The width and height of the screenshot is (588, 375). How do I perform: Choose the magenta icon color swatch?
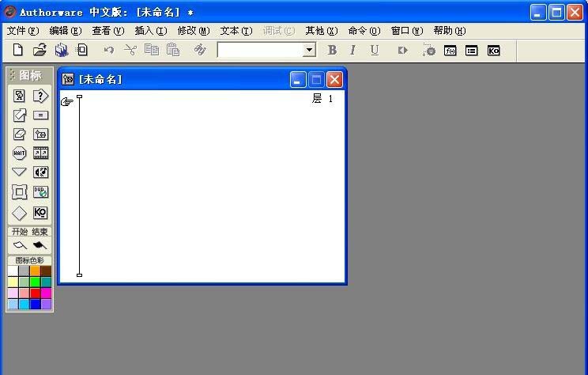click(x=46, y=293)
